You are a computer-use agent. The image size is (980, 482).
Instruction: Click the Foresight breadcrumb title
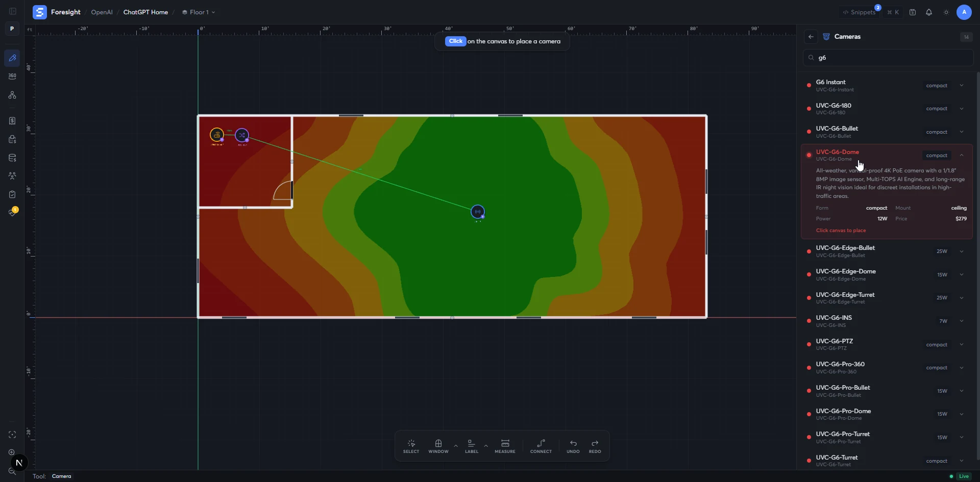click(66, 12)
